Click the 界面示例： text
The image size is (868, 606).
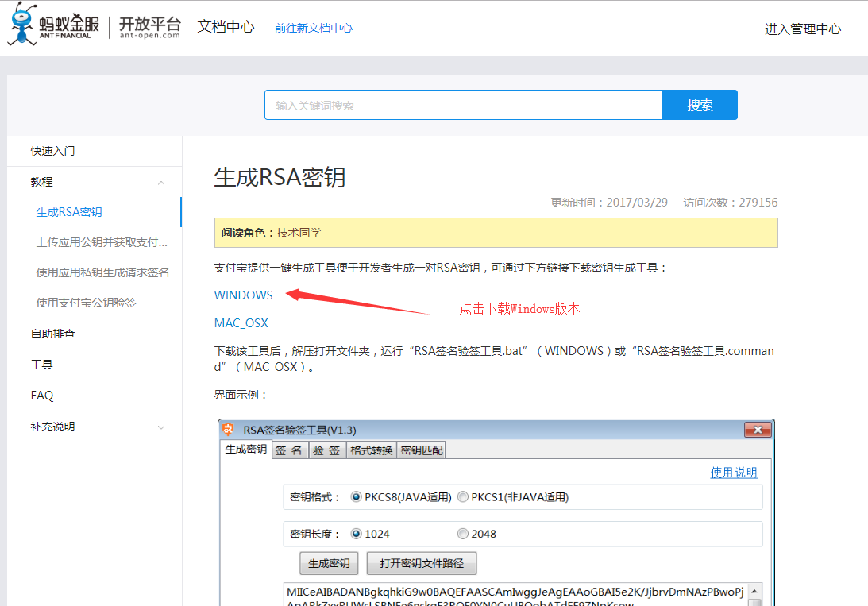coord(241,396)
